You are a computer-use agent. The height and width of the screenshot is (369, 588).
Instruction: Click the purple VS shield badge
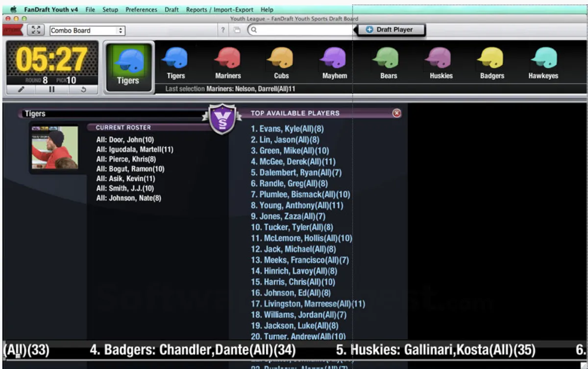pos(223,118)
